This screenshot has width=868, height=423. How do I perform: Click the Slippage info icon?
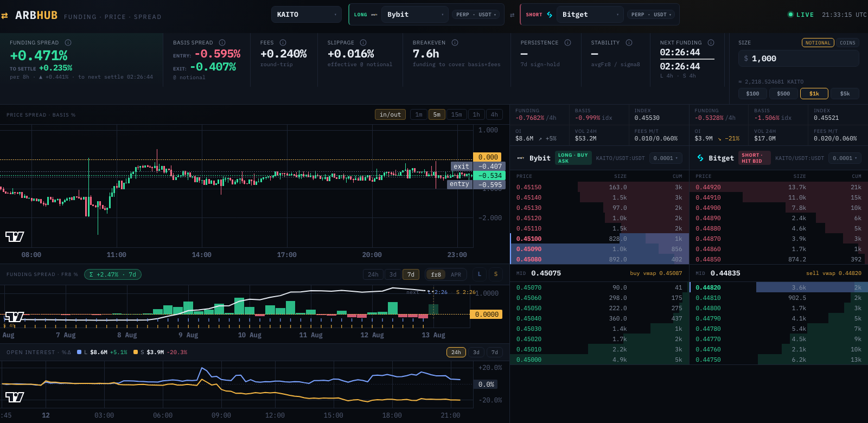point(363,42)
